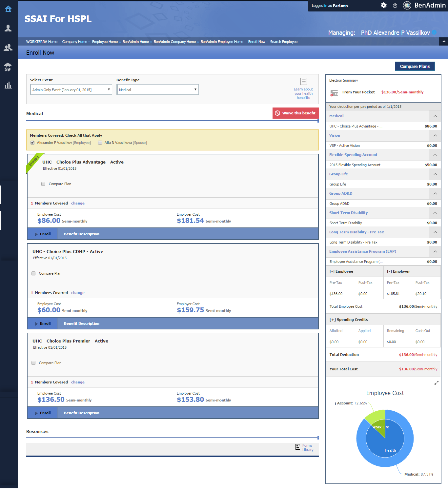The width and height of the screenshot is (448, 489).
Task: Collapse the Vision section in Election Summary
Action: (x=435, y=136)
